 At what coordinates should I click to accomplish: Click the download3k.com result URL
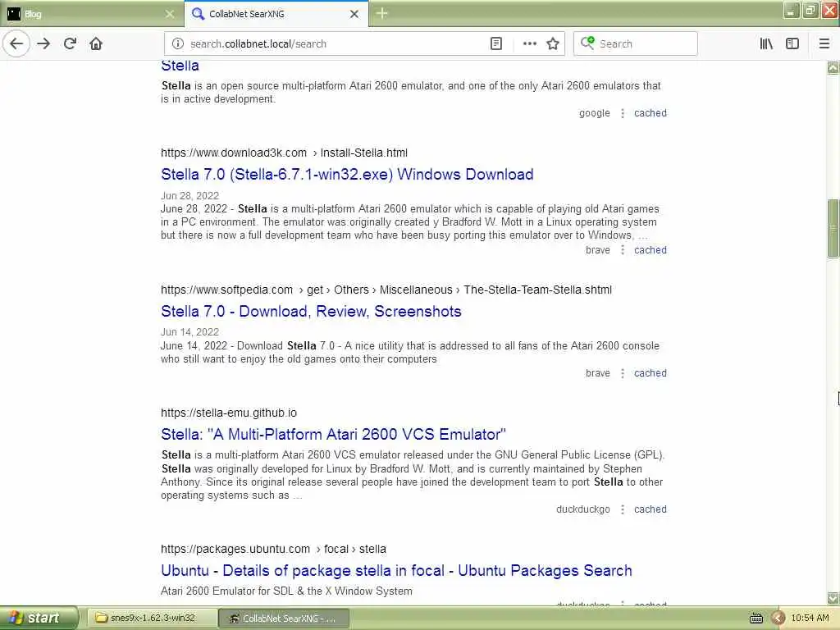(284, 153)
